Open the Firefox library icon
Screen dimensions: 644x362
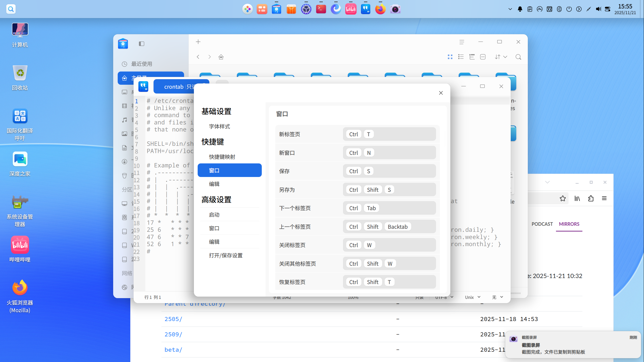pos(577,199)
